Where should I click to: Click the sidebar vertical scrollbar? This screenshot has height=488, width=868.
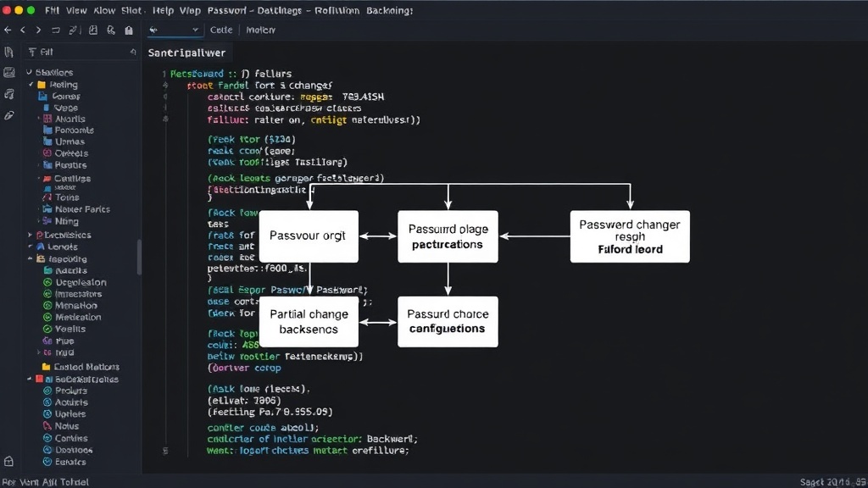tap(140, 256)
